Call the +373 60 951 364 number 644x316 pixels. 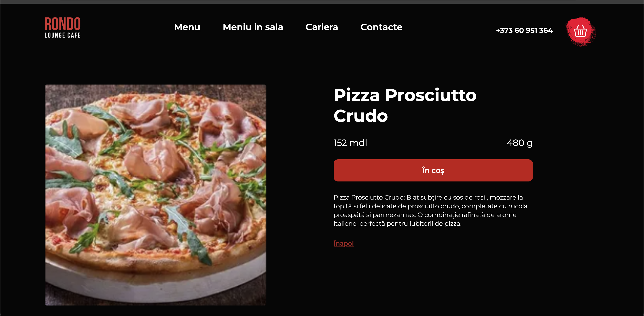pyautogui.click(x=524, y=30)
